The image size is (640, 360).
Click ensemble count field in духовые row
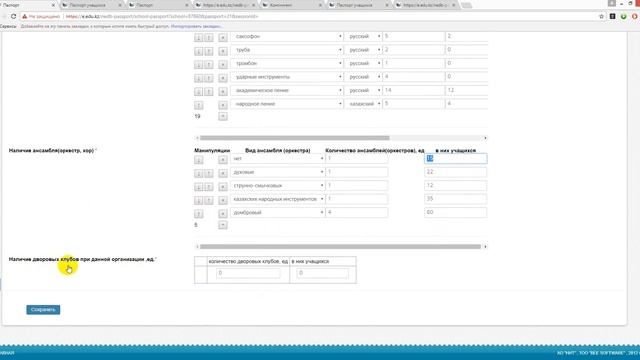(x=357, y=172)
